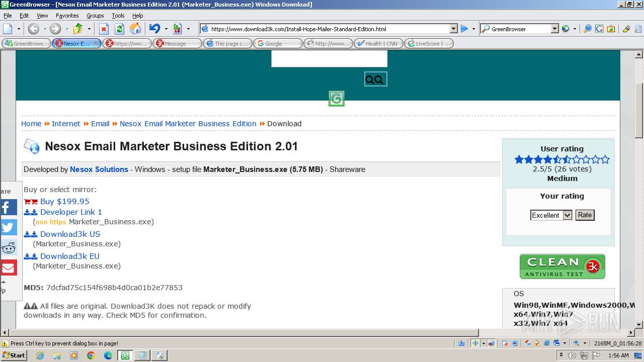
Task: Click the horizontal page scrollbar
Action: click(x=244, y=333)
